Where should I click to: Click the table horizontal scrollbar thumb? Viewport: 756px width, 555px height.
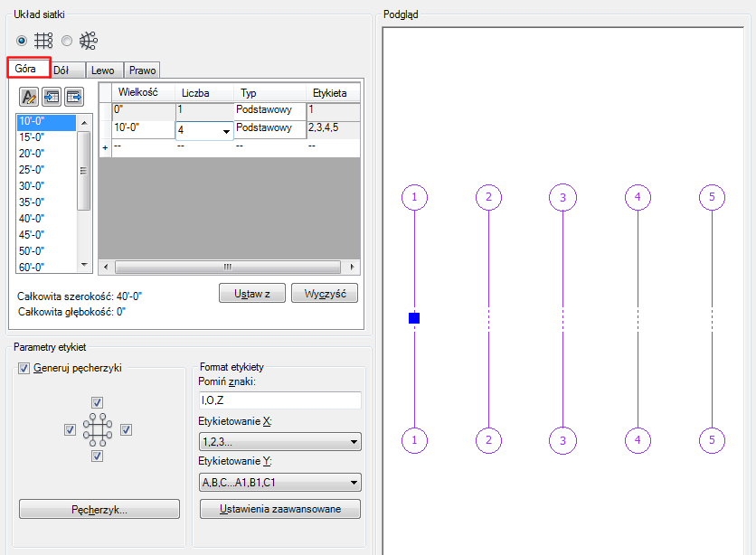[228, 267]
